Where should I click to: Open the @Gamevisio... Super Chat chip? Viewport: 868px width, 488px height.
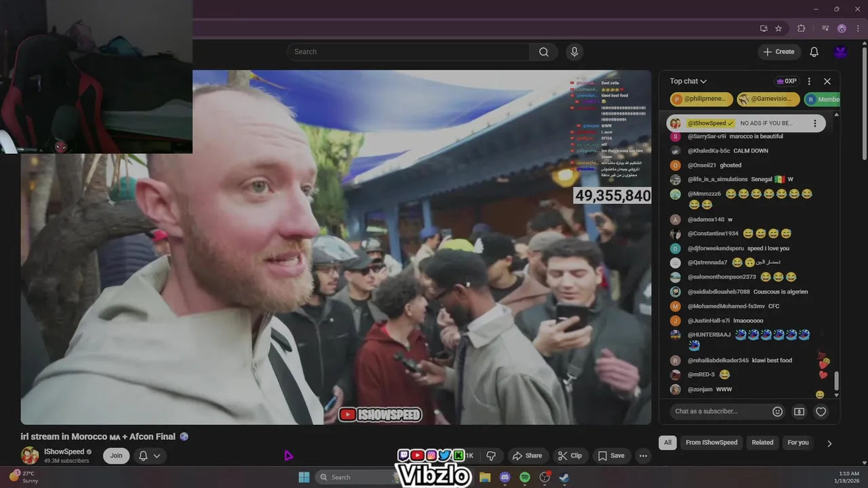point(768,99)
